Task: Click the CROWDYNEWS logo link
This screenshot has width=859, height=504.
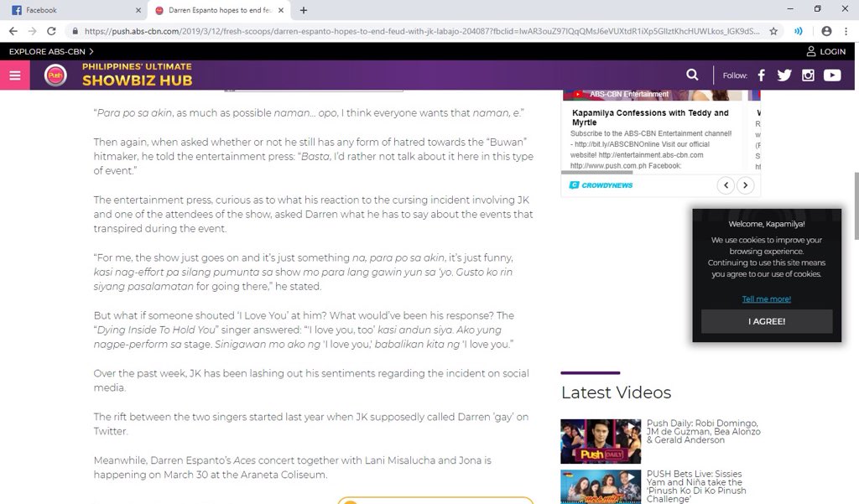Action: tap(601, 185)
